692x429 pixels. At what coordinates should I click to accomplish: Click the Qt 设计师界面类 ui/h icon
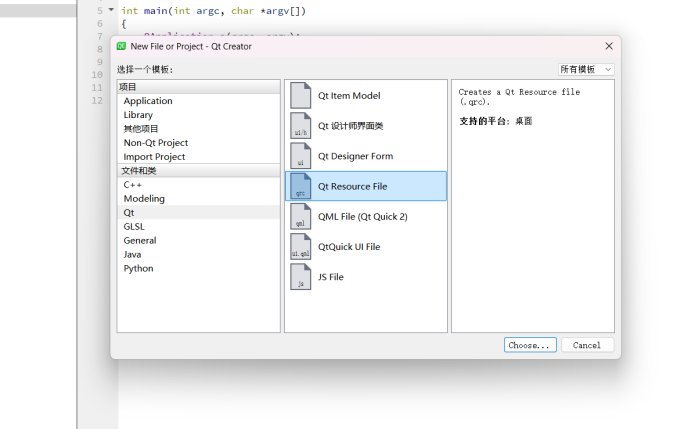pos(301,125)
